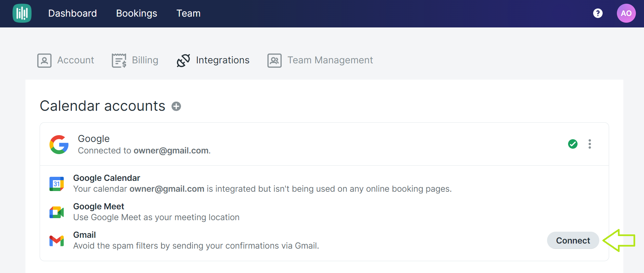Click the green connected checkmark icon

point(573,144)
